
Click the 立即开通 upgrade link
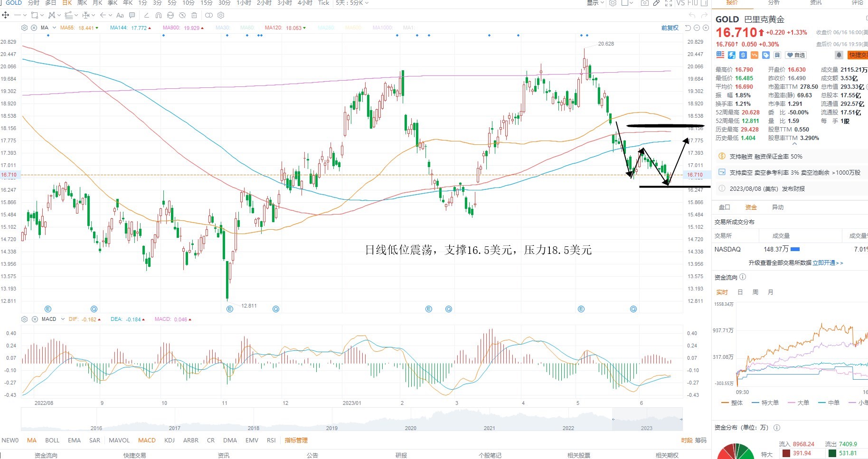click(824, 262)
